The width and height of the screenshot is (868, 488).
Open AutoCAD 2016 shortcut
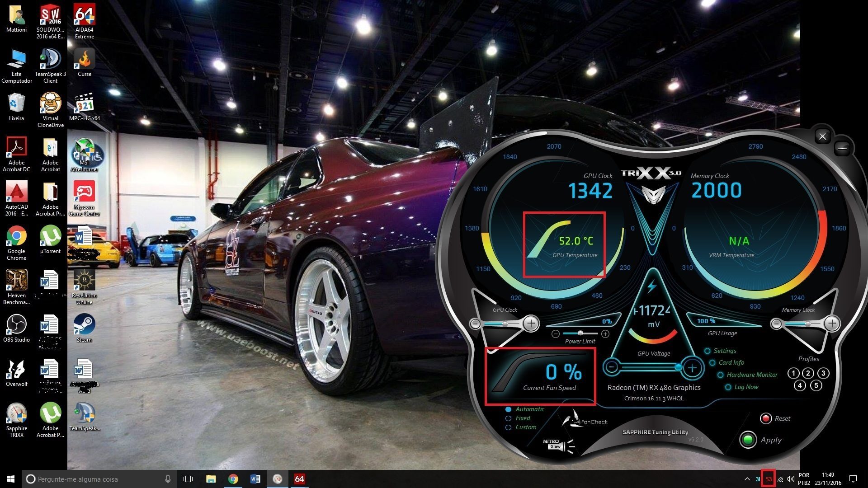16,198
